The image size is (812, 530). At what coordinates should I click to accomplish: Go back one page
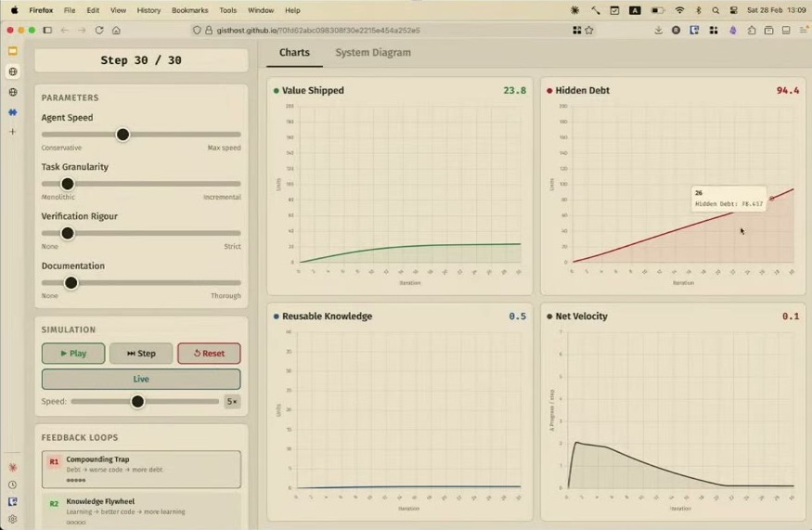tap(65, 30)
